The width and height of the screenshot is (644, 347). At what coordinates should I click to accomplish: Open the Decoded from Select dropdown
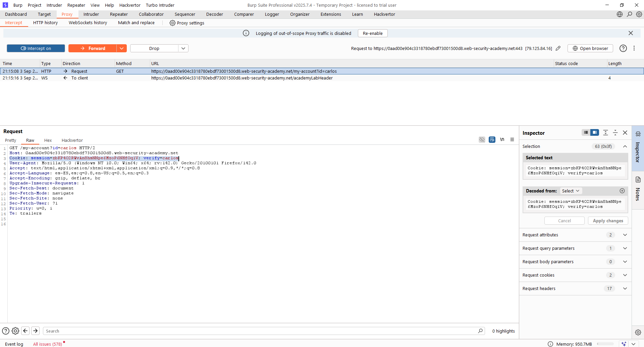pyautogui.click(x=571, y=191)
